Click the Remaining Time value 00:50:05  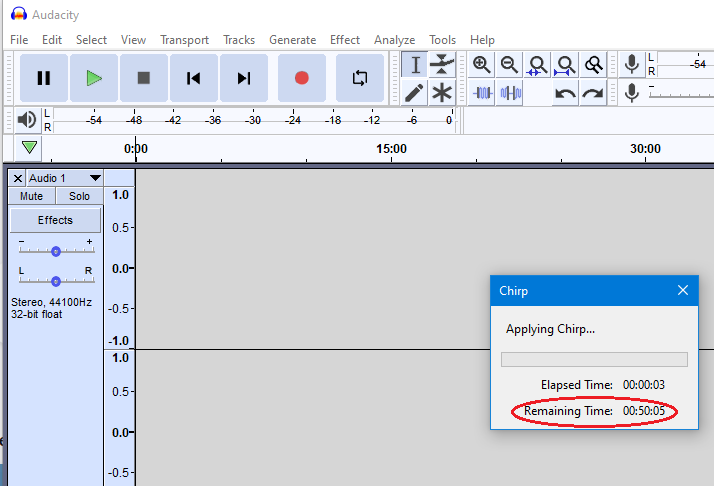click(644, 411)
